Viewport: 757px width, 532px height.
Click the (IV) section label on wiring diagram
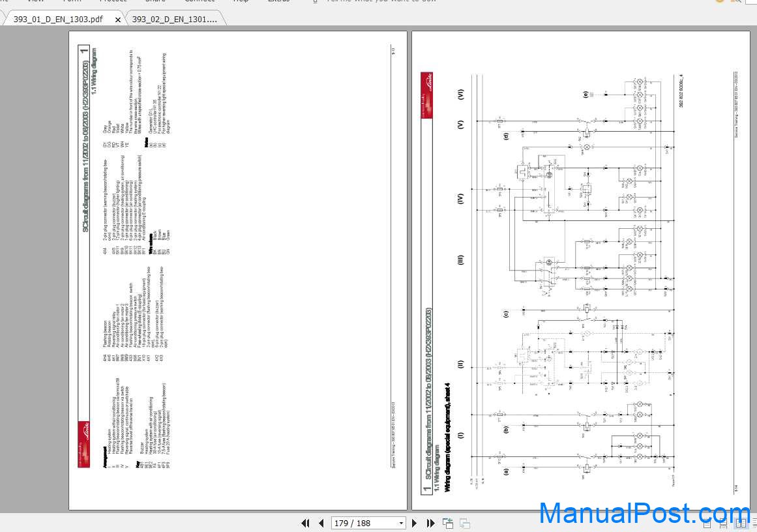(x=460, y=199)
